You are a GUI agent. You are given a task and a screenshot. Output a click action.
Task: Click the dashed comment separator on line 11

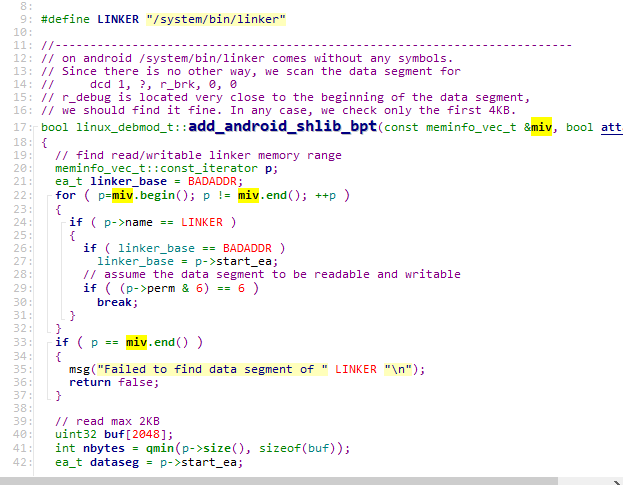click(306, 46)
